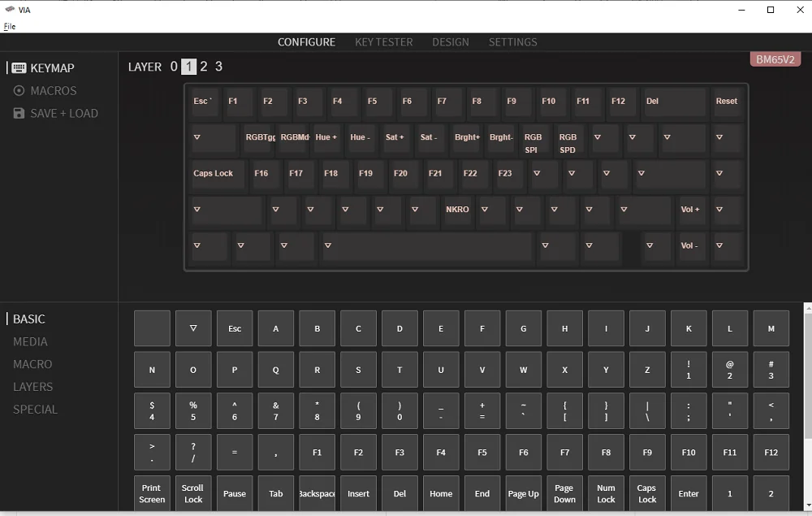Select the Reset key on keyboard layout
812x516 pixels.
(x=727, y=102)
